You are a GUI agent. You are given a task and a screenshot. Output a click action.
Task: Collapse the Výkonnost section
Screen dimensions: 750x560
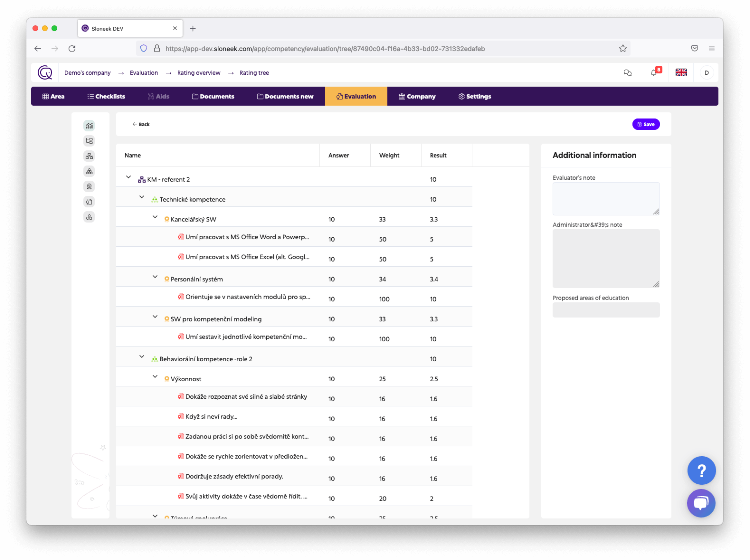155,377
